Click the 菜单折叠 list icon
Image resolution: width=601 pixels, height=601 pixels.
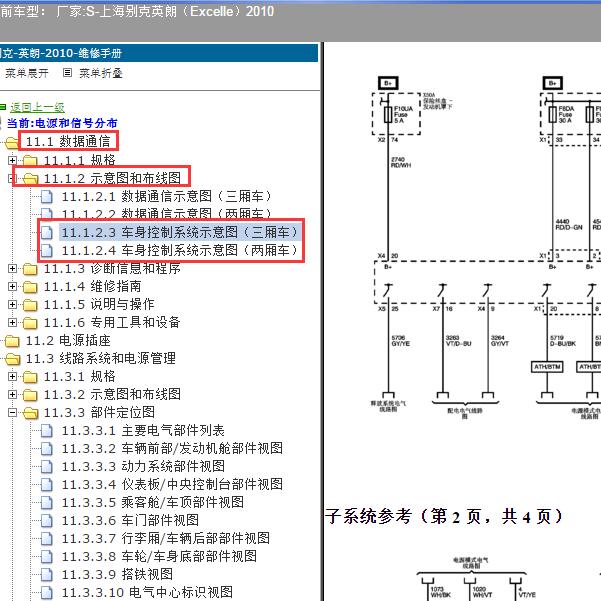pyautogui.click(x=67, y=72)
